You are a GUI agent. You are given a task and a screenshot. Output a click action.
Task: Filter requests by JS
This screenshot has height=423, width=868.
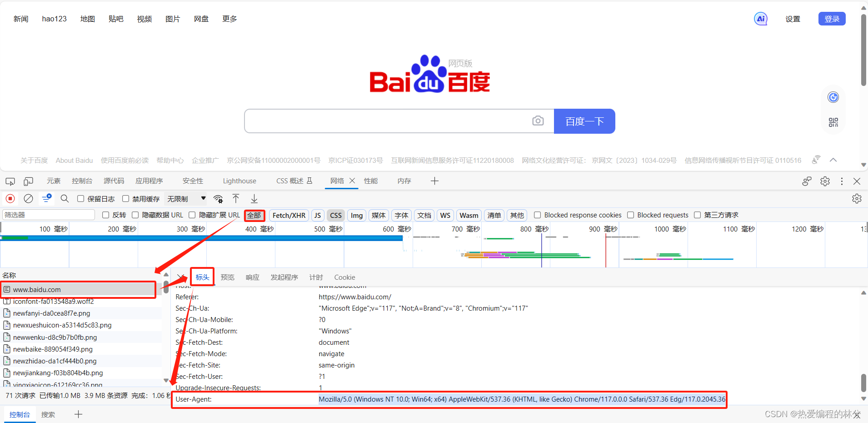coord(318,215)
